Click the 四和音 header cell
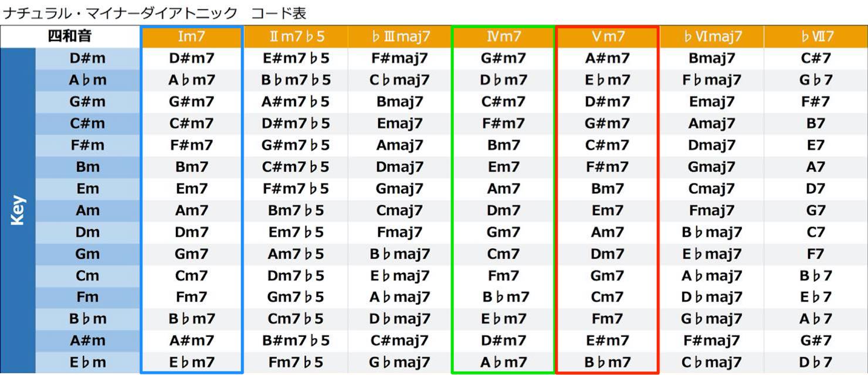The width and height of the screenshot is (868, 375). click(70, 37)
